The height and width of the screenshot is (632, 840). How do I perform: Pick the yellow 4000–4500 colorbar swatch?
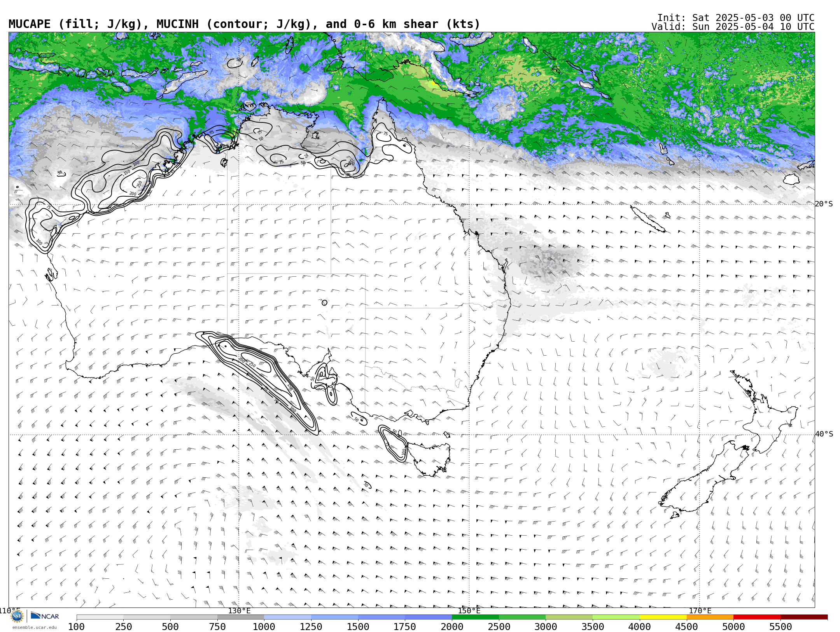pos(663,617)
